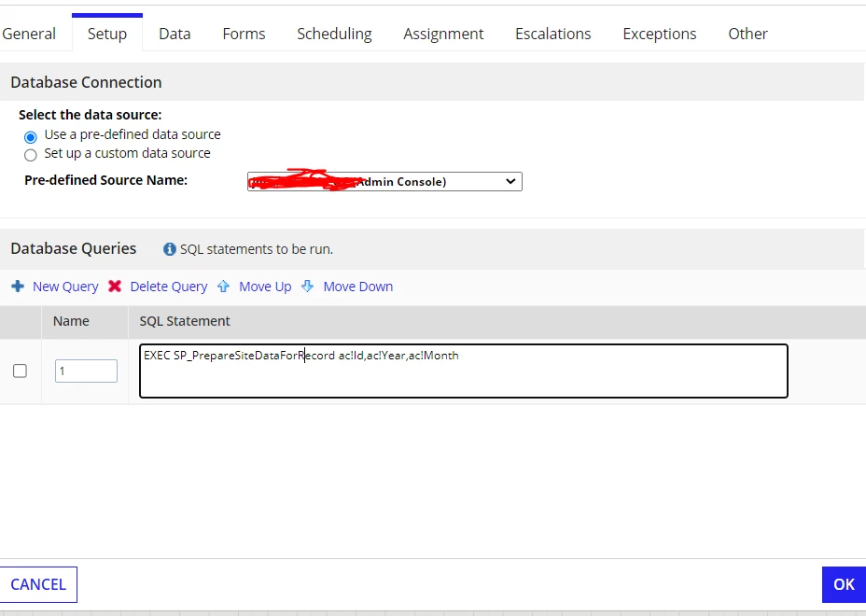Image resolution: width=866 pixels, height=616 pixels.
Task: Click the Database Queries section heading
Action: pyautogui.click(x=74, y=248)
